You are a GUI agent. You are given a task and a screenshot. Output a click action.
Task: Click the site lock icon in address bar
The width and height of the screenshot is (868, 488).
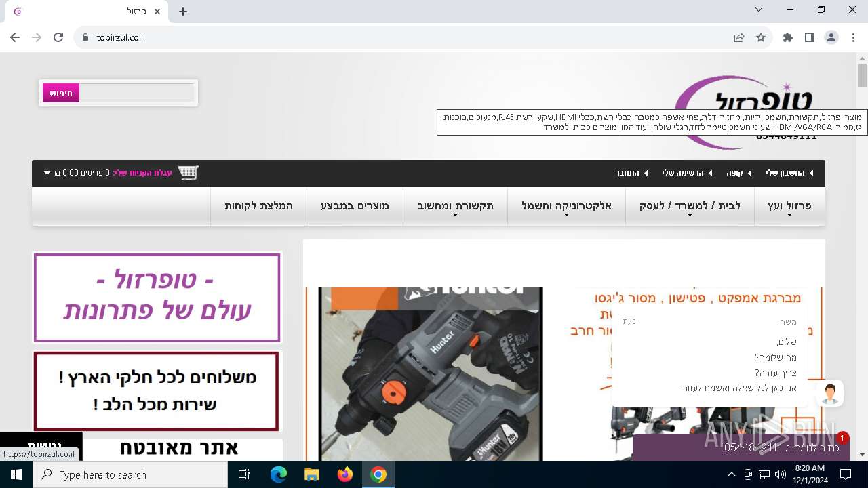pyautogui.click(x=85, y=37)
